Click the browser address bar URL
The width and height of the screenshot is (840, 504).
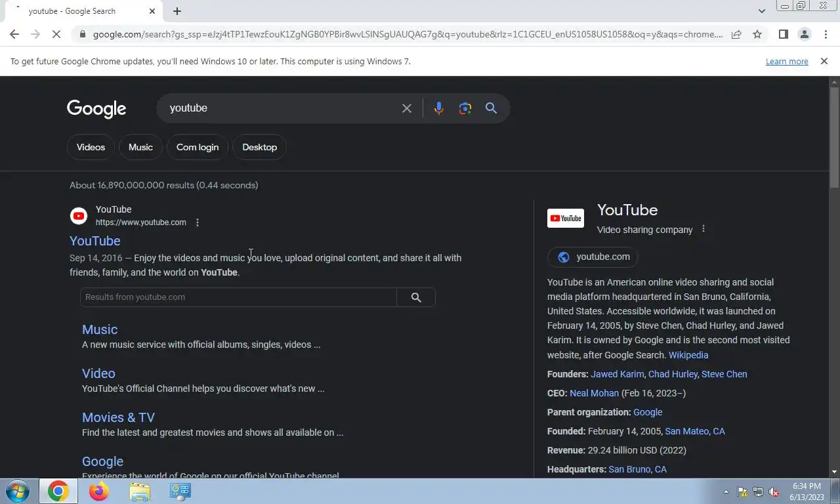click(x=407, y=34)
